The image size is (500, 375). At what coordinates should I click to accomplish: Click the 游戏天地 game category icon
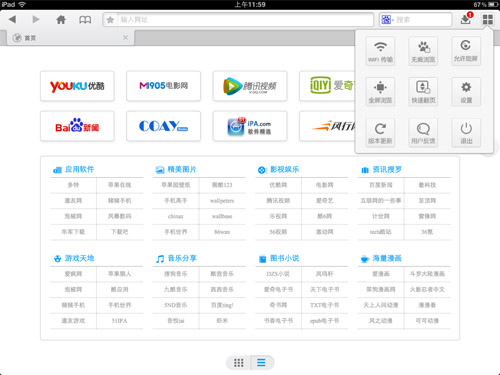coord(57,259)
